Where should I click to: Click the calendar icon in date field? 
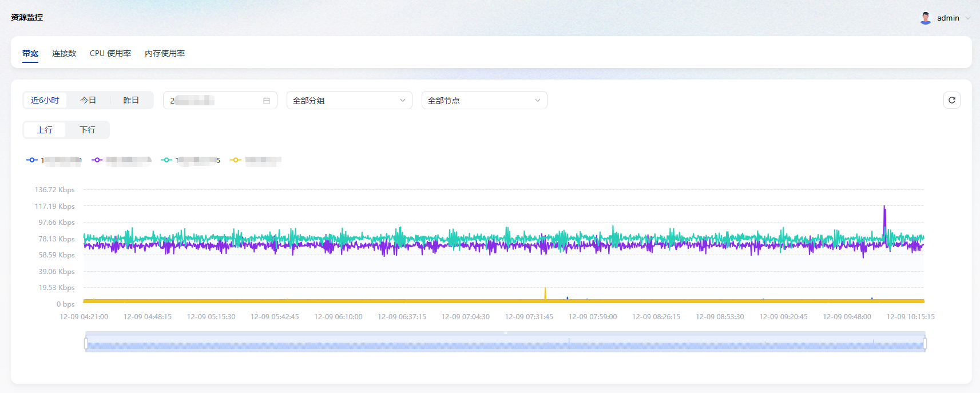[x=267, y=101]
